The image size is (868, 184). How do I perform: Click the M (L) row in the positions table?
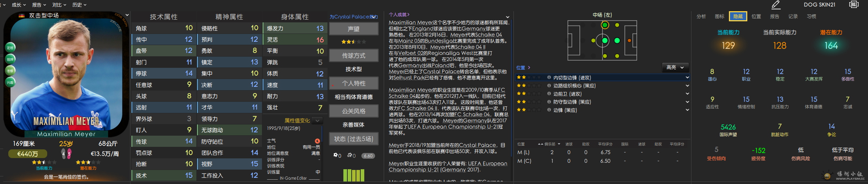[602, 152]
